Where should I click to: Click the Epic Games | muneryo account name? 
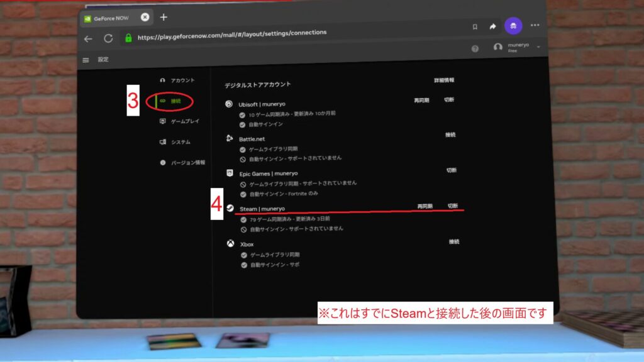click(x=269, y=173)
